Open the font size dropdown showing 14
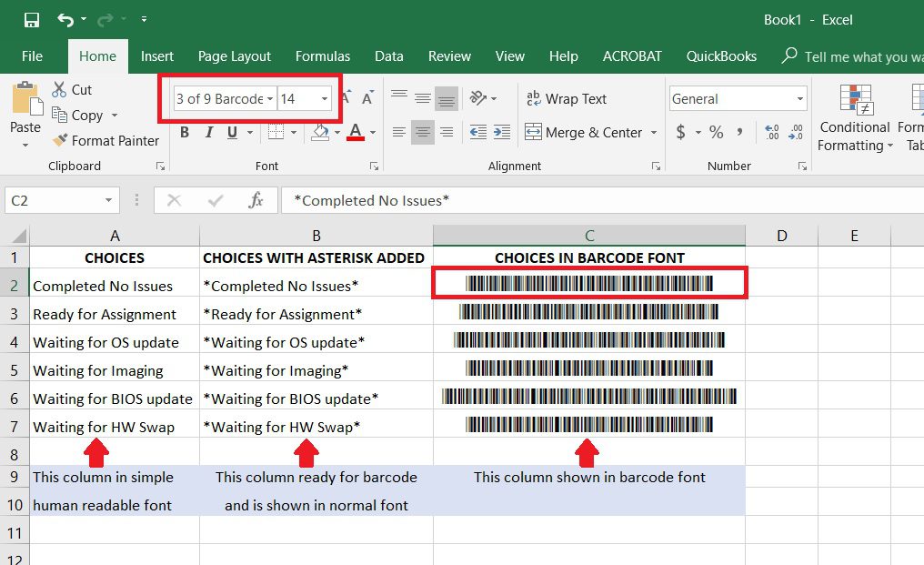 324,98
